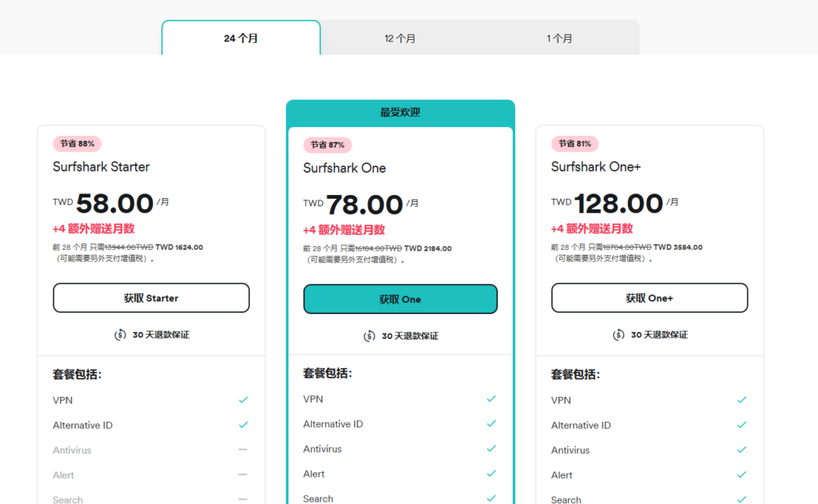Click the refund guarantee icon under One+
Viewport: 818px width, 504px height.
(619, 335)
